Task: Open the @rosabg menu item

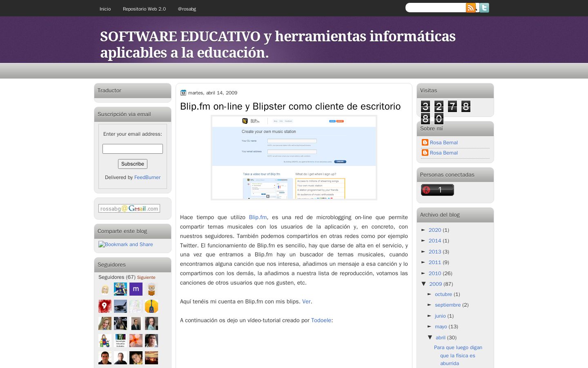Action: point(187,9)
